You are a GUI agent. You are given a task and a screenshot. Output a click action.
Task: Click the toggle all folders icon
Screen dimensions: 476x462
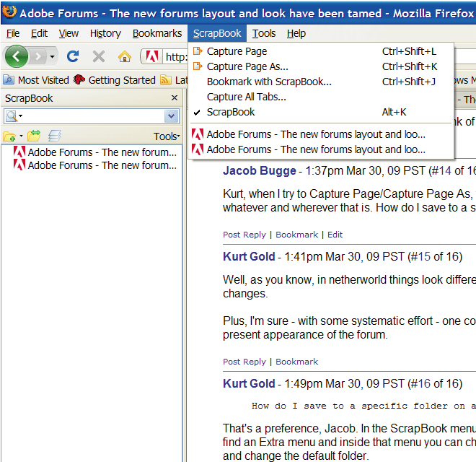pyautogui.click(x=34, y=136)
